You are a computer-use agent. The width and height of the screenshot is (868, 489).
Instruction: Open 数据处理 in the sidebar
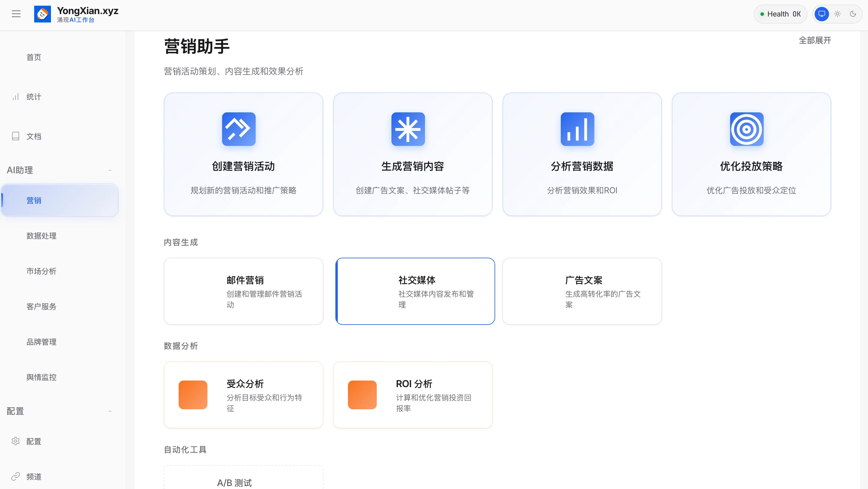point(41,236)
